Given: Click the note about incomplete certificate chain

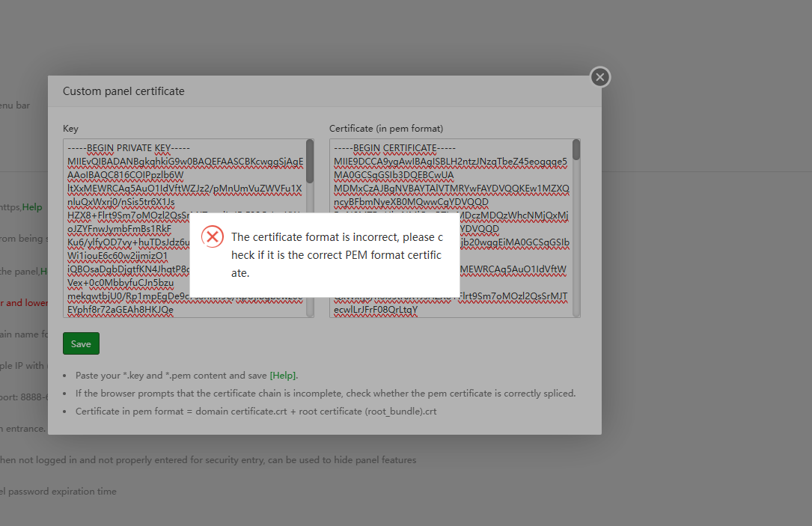Looking at the screenshot, I should tap(326, 394).
